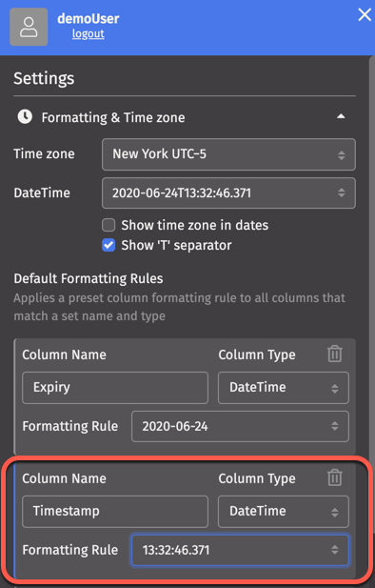Click the clock icon beside Formatting & Time zone
Screen dimensions: 375x588
[25, 117]
